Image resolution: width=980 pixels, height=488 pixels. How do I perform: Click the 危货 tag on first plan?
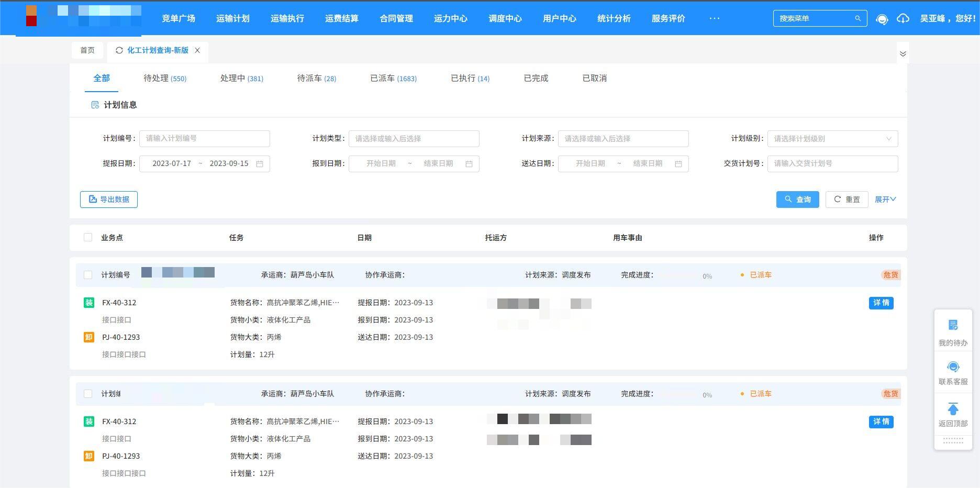tap(890, 275)
